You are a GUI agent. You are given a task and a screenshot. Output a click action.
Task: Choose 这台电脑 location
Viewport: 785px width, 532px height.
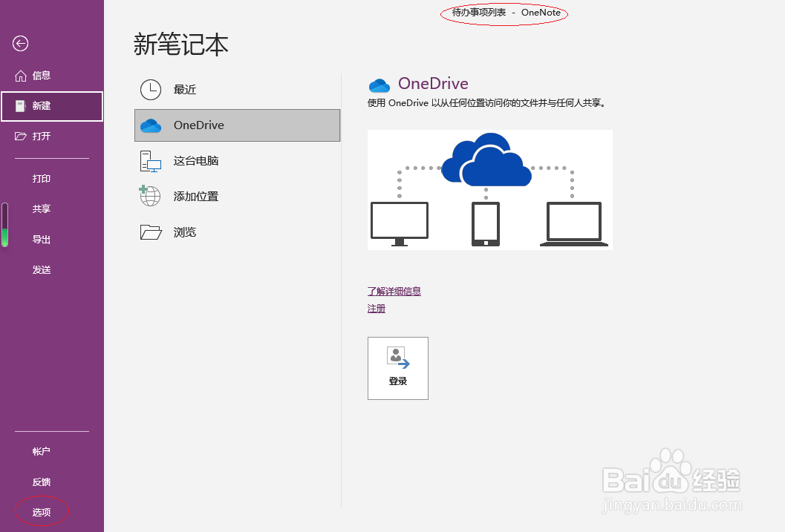(x=238, y=161)
